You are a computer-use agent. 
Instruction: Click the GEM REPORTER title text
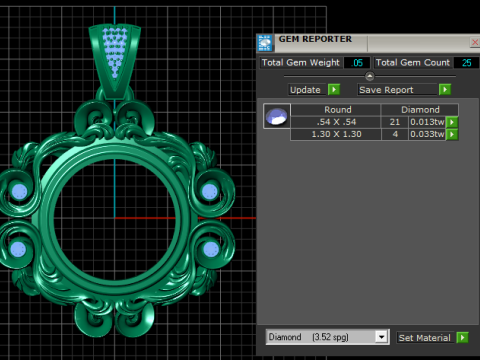click(x=315, y=39)
